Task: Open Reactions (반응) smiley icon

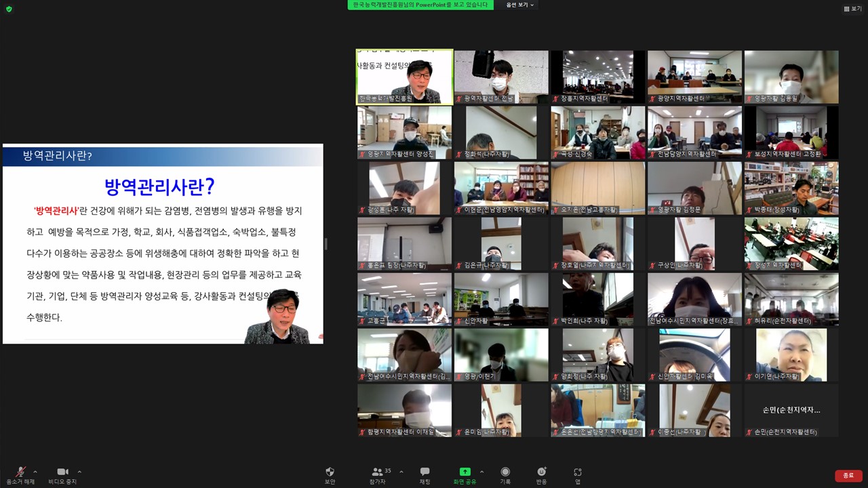Action: point(541,472)
